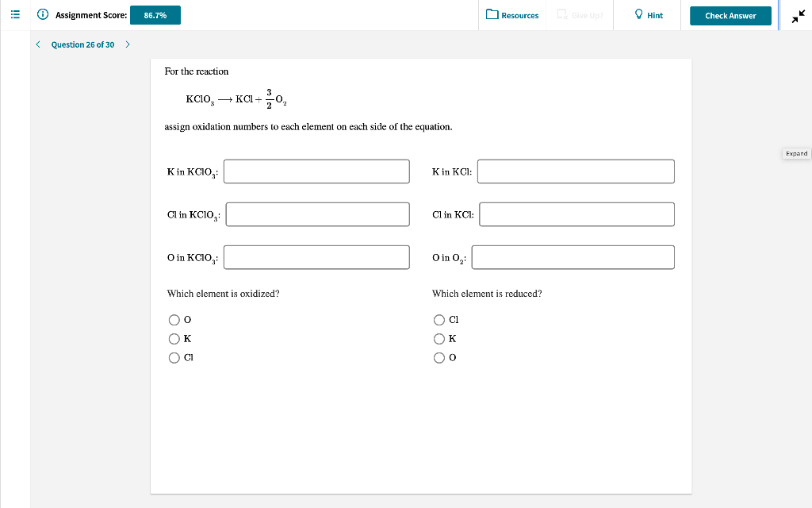Viewport: 812px width, 508px height.
Task: Click the Check Answer button
Action: pyautogui.click(x=730, y=15)
